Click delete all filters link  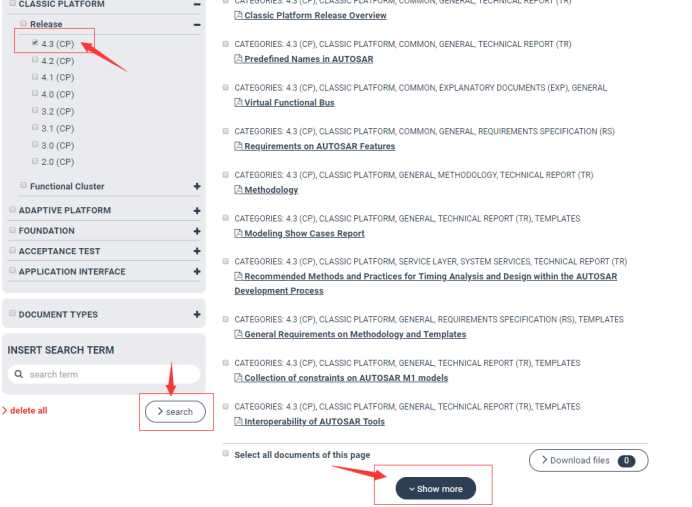25,411
